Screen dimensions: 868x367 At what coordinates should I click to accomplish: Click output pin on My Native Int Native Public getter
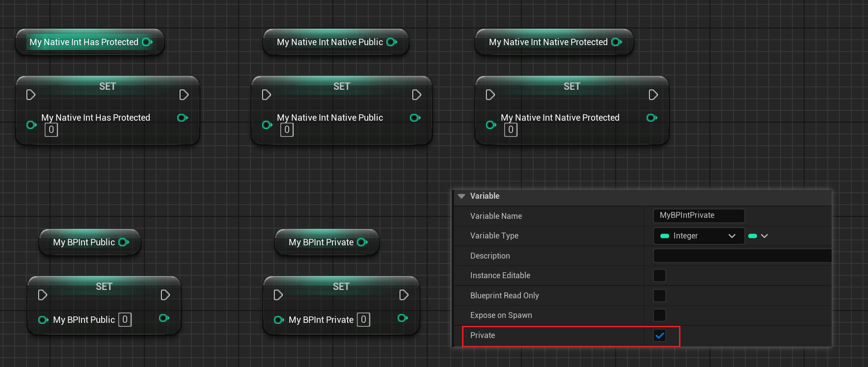pos(391,42)
